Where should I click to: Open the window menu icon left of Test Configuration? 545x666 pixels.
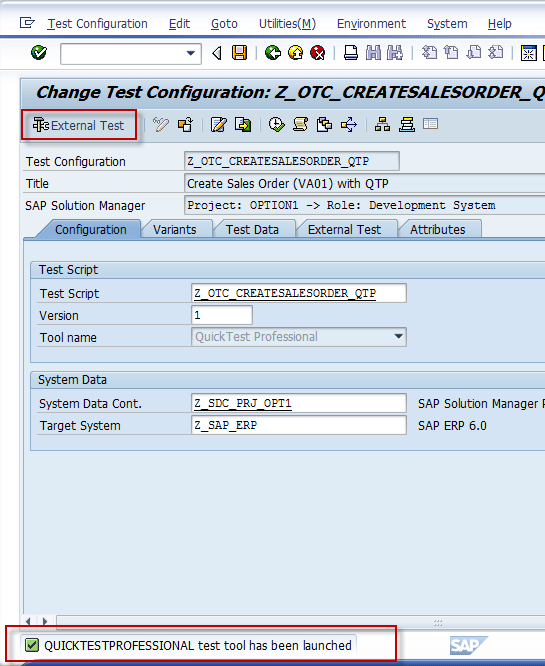pyautogui.click(x=27, y=23)
